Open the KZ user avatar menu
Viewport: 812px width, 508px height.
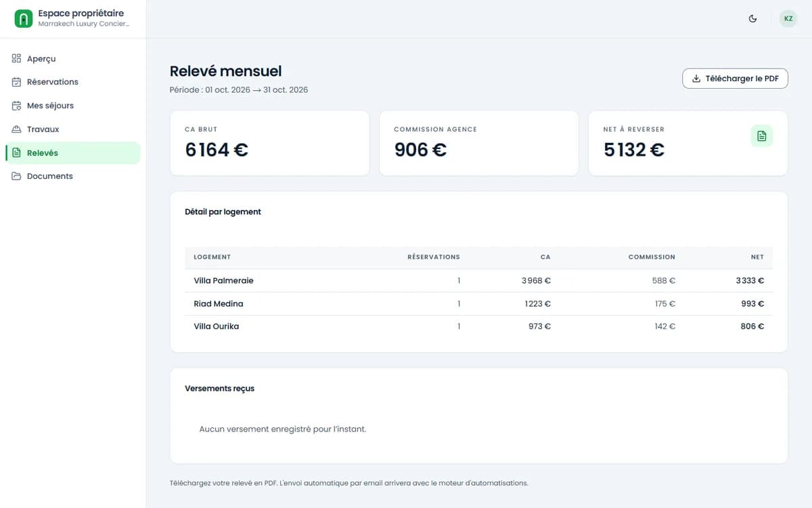pos(788,19)
